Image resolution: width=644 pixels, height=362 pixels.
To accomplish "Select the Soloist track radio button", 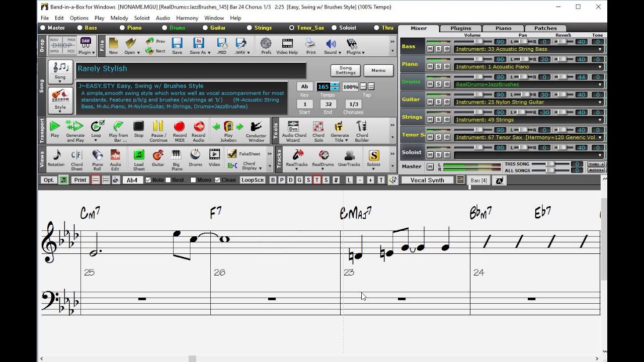I will (x=334, y=28).
